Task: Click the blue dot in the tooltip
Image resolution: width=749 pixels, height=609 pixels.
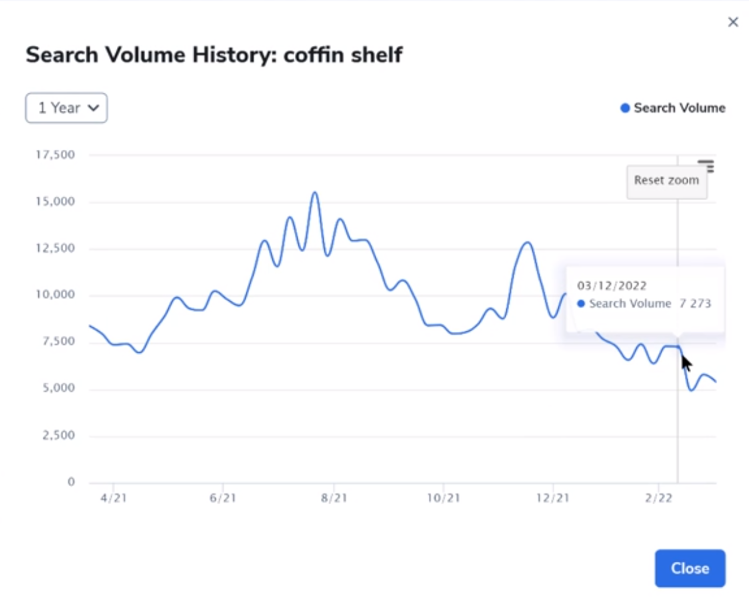Action: (581, 303)
